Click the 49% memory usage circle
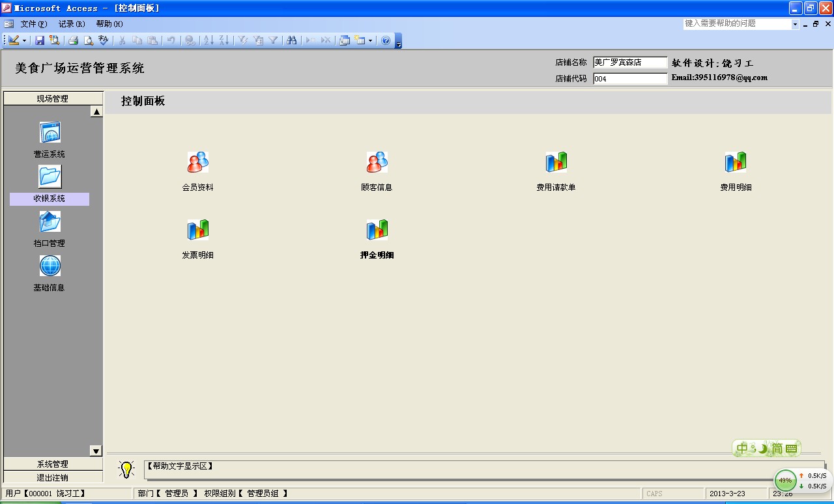Viewport: 834px width, 504px height. pyautogui.click(x=785, y=481)
